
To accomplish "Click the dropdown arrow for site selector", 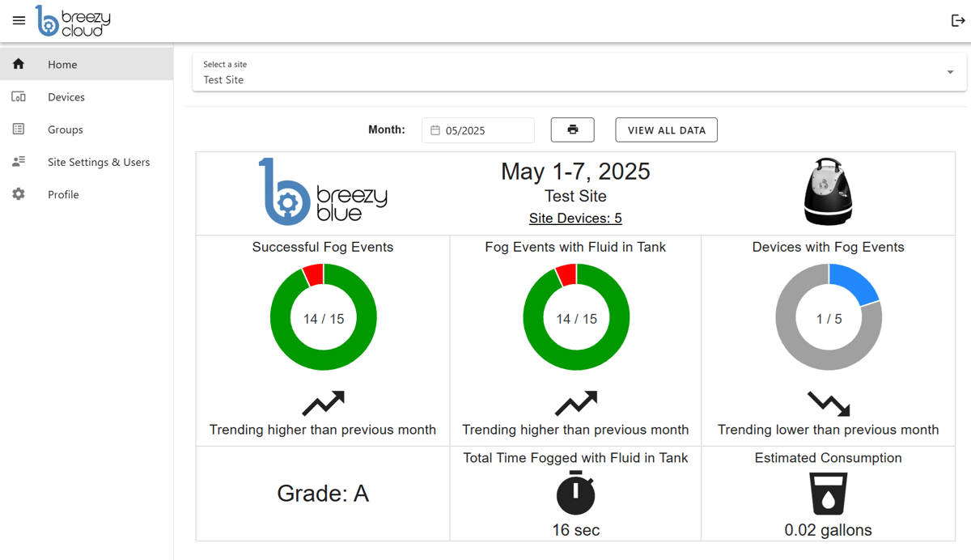I will (x=950, y=73).
